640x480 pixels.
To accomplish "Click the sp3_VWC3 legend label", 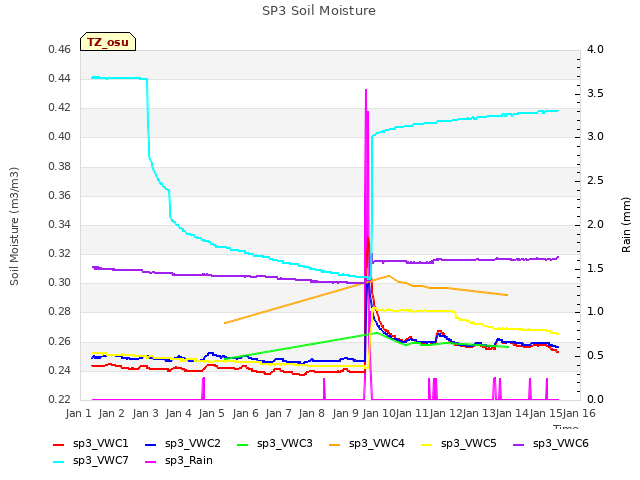I will pyautogui.click(x=284, y=443).
